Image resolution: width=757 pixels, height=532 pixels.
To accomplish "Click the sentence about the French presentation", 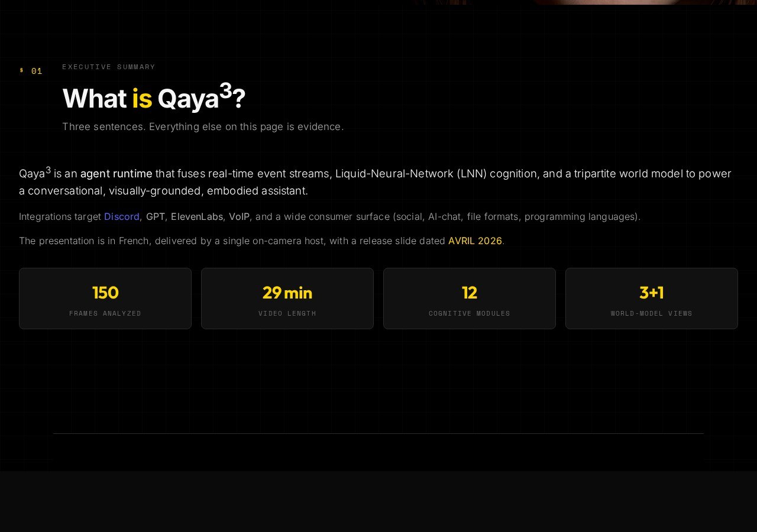I will [262, 241].
